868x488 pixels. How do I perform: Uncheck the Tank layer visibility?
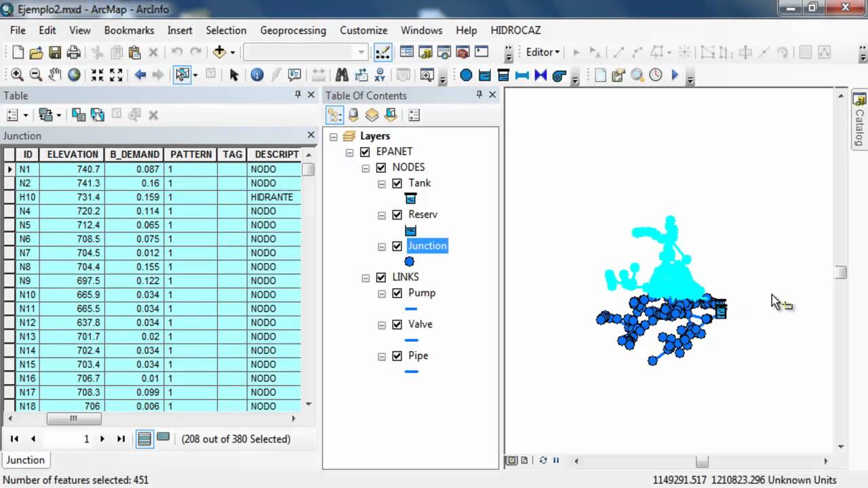click(x=397, y=183)
